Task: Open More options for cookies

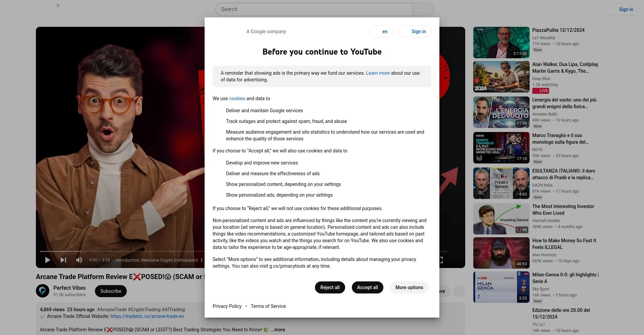Action: (x=409, y=287)
